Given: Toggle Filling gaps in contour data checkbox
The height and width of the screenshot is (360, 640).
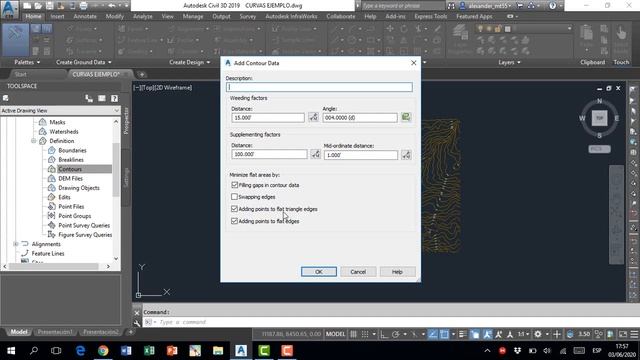Looking at the screenshot, I should click(x=234, y=185).
